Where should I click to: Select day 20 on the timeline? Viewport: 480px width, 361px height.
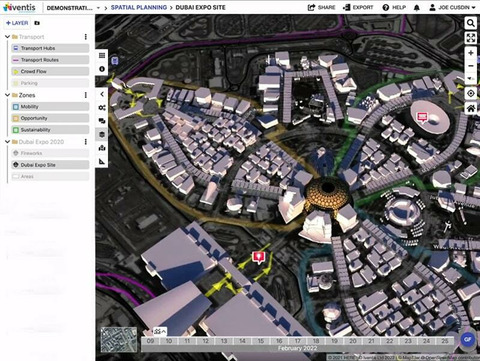[353, 341]
